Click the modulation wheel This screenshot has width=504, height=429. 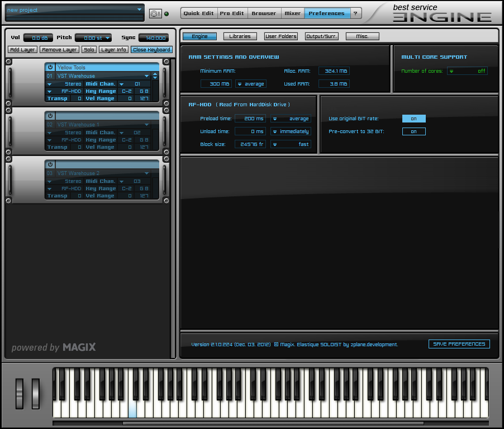(36, 394)
